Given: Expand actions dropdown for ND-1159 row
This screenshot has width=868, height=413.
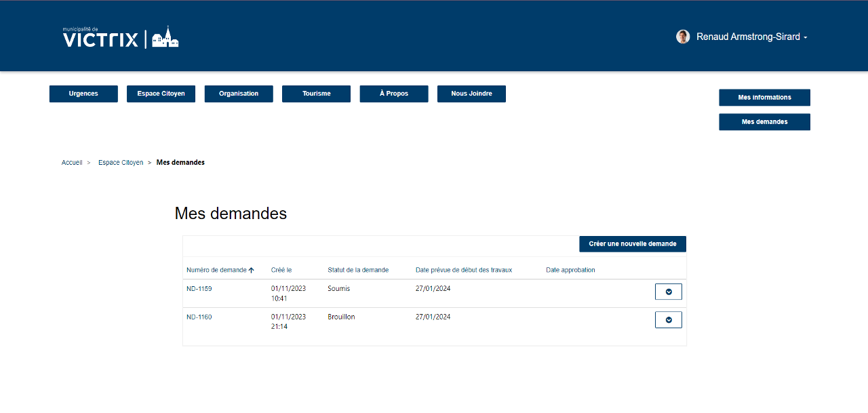Looking at the screenshot, I should pos(669,292).
